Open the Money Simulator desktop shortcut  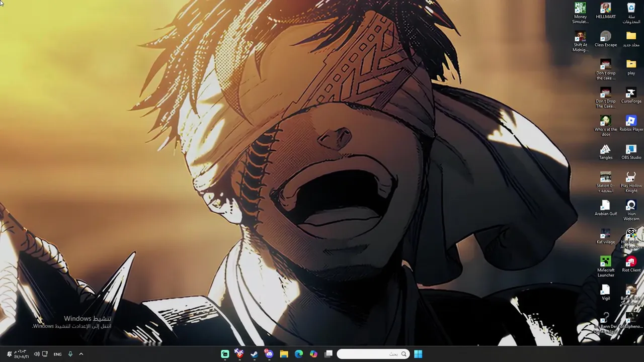[x=580, y=13]
